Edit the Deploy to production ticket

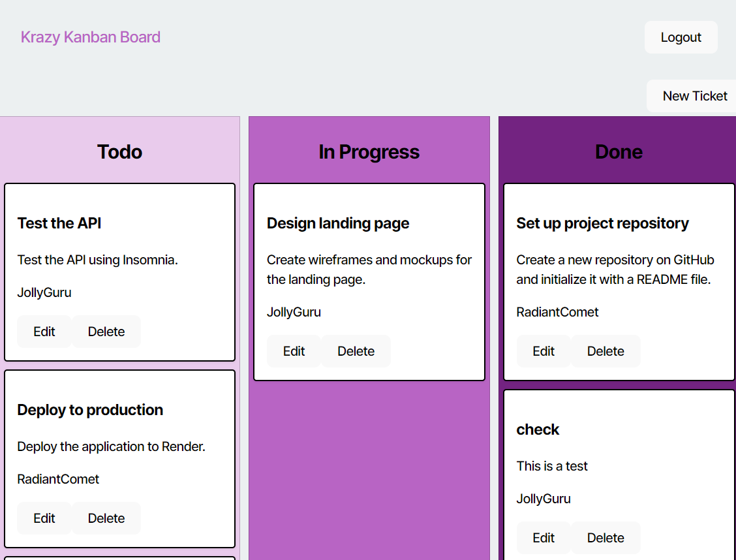click(44, 518)
